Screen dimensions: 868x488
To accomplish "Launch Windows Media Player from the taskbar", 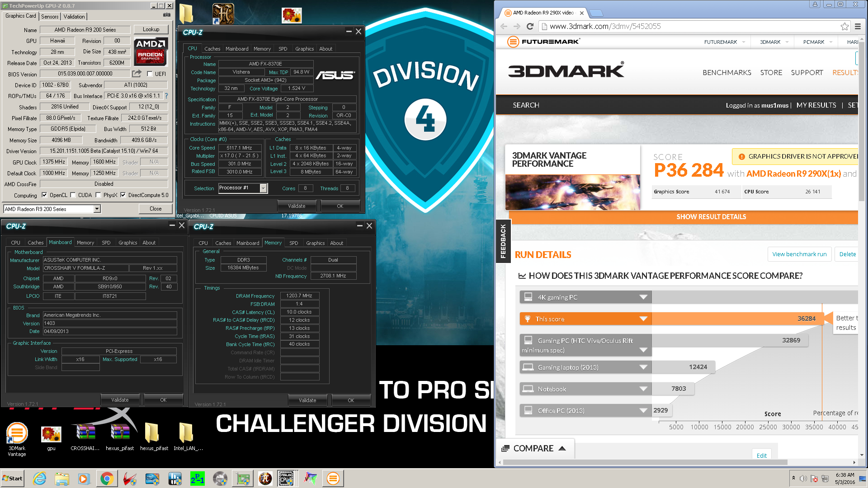I will point(84,479).
